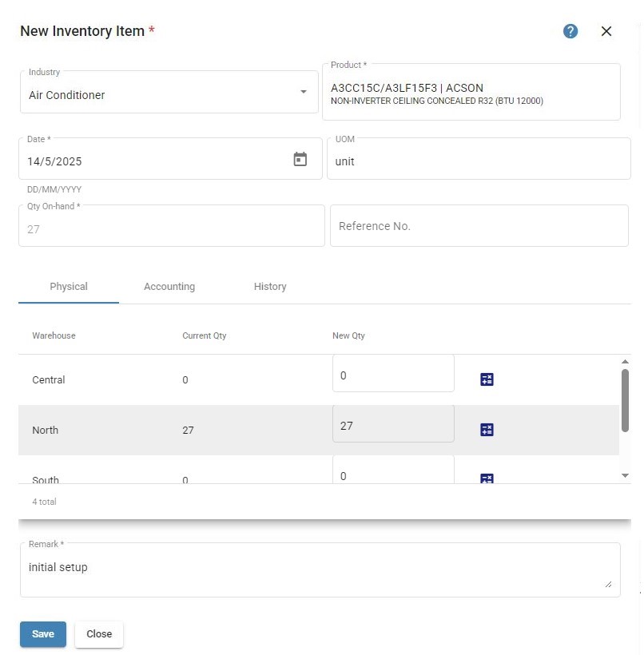644x655 pixels.
Task: Open the help question mark icon
Action: pyautogui.click(x=570, y=31)
